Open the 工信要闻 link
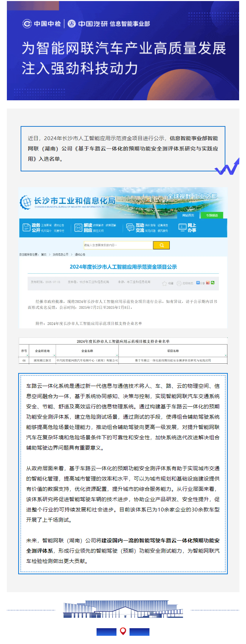 pyautogui.click(x=46, y=225)
